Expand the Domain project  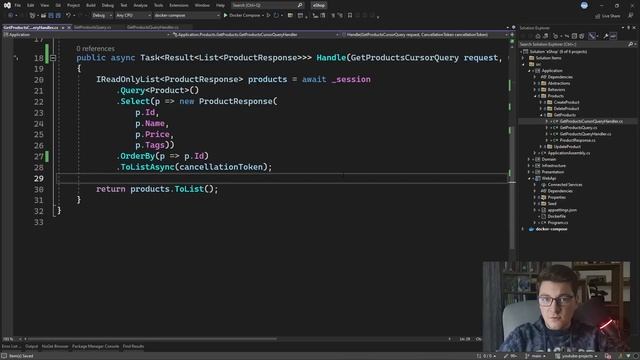529,159
